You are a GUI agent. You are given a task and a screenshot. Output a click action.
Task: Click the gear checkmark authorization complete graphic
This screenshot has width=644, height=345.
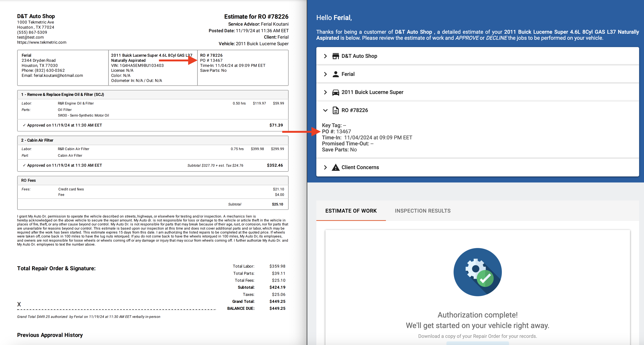(478, 272)
